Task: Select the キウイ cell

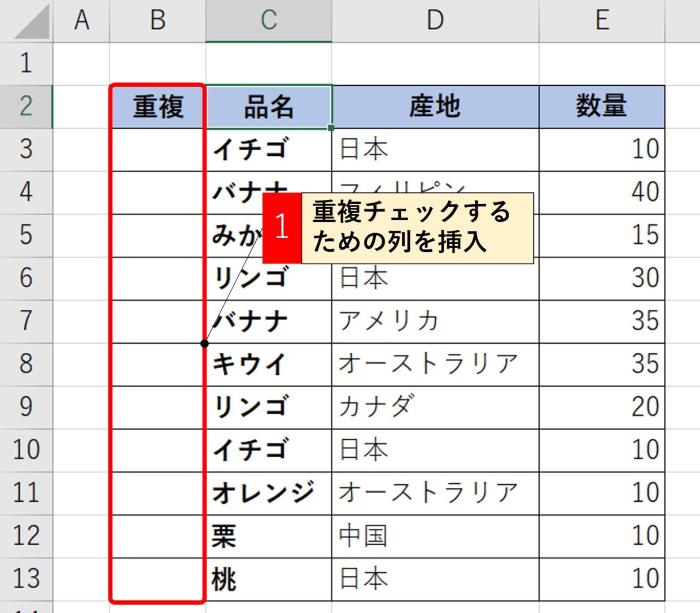Action: 269,364
